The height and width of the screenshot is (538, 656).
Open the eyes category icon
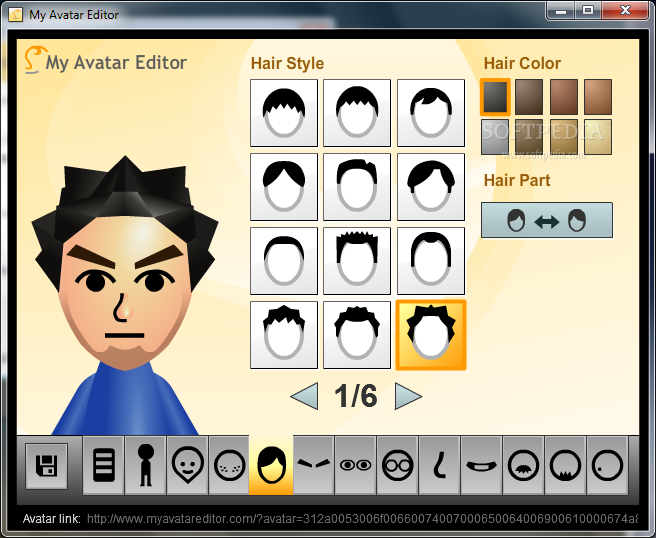click(x=355, y=465)
